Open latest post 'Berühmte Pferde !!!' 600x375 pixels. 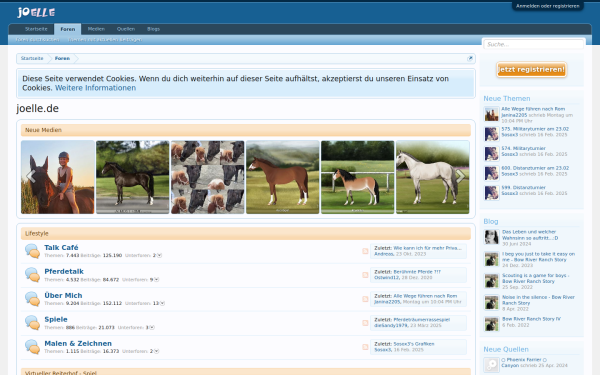pyautogui.click(x=417, y=272)
